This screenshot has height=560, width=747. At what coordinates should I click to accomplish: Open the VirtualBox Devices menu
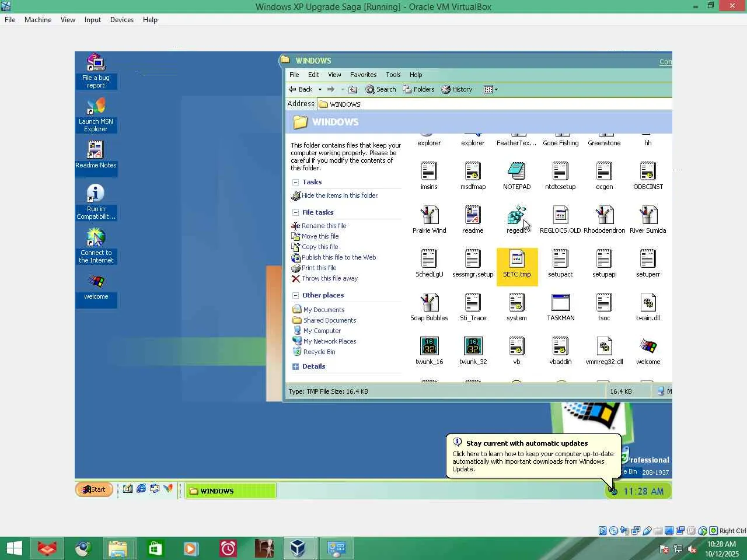121,20
